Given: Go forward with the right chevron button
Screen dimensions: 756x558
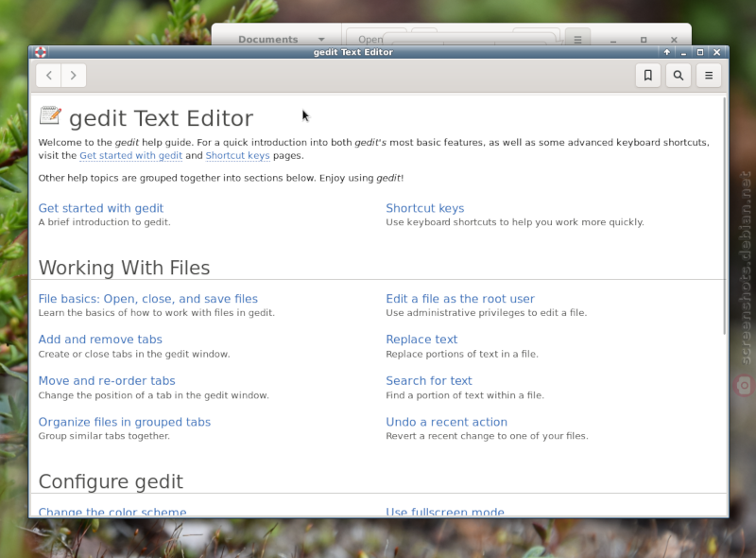Looking at the screenshot, I should (74, 76).
